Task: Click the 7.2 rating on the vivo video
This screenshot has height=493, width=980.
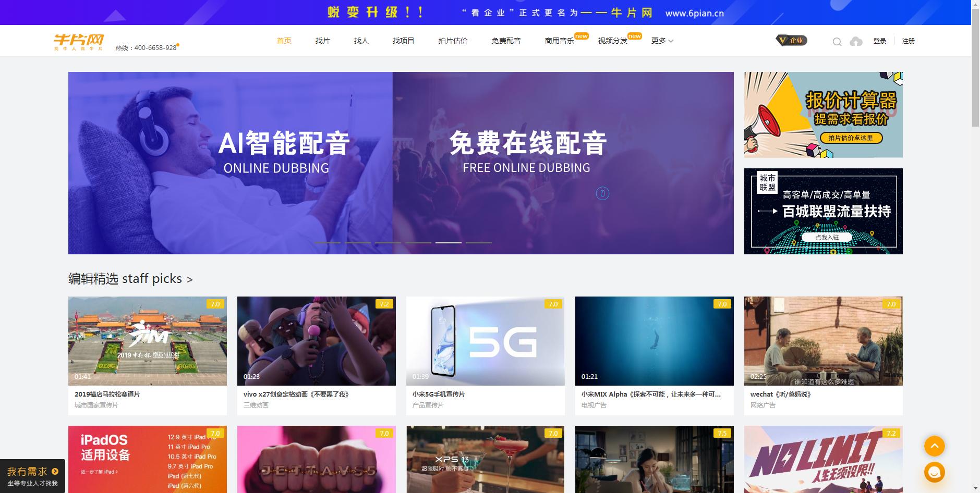Action: (384, 304)
